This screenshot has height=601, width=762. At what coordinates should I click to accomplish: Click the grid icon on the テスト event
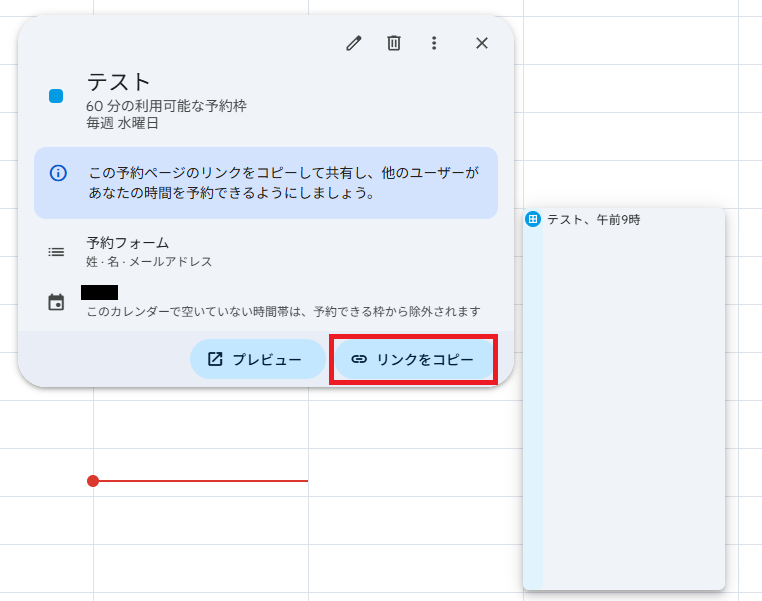tap(533, 219)
